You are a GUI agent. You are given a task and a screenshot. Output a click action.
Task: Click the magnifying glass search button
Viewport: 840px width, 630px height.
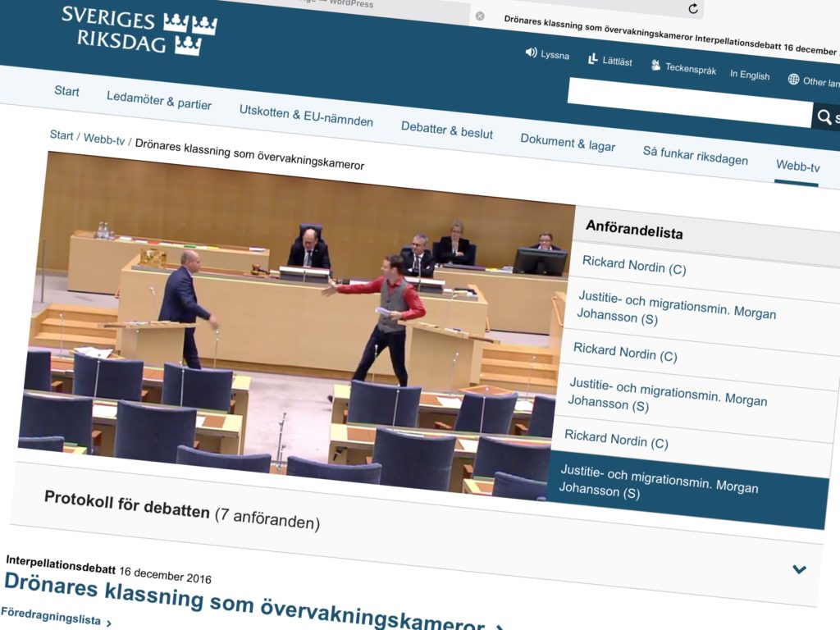[x=825, y=116]
